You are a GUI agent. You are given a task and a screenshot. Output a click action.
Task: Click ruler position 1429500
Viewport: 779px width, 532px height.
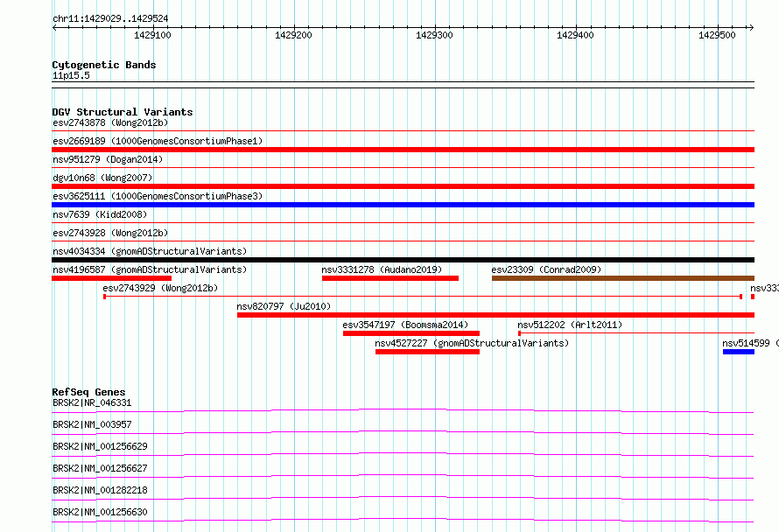click(717, 35)
